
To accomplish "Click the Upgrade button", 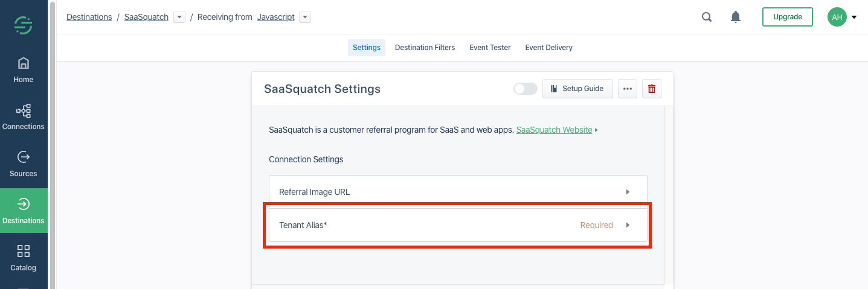I will (x=788, y=17).
